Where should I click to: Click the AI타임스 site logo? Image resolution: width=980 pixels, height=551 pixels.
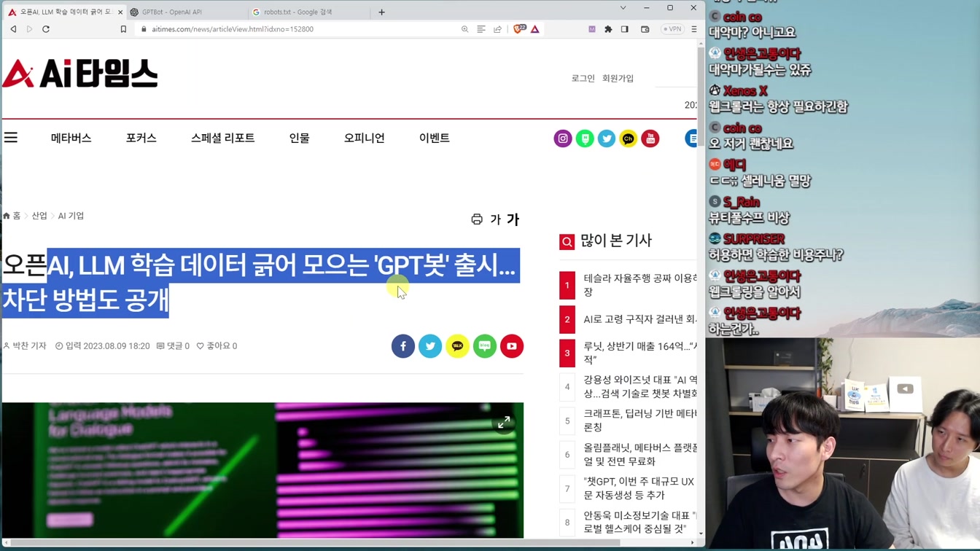point(80,74)
